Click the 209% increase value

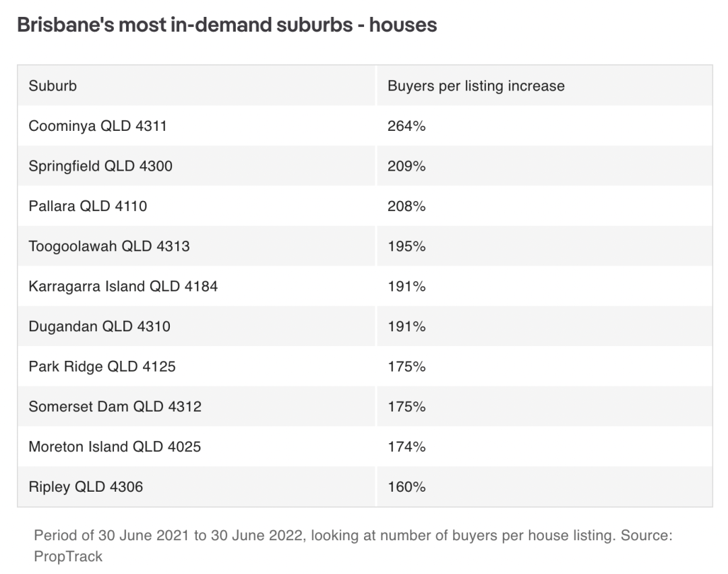406,166
